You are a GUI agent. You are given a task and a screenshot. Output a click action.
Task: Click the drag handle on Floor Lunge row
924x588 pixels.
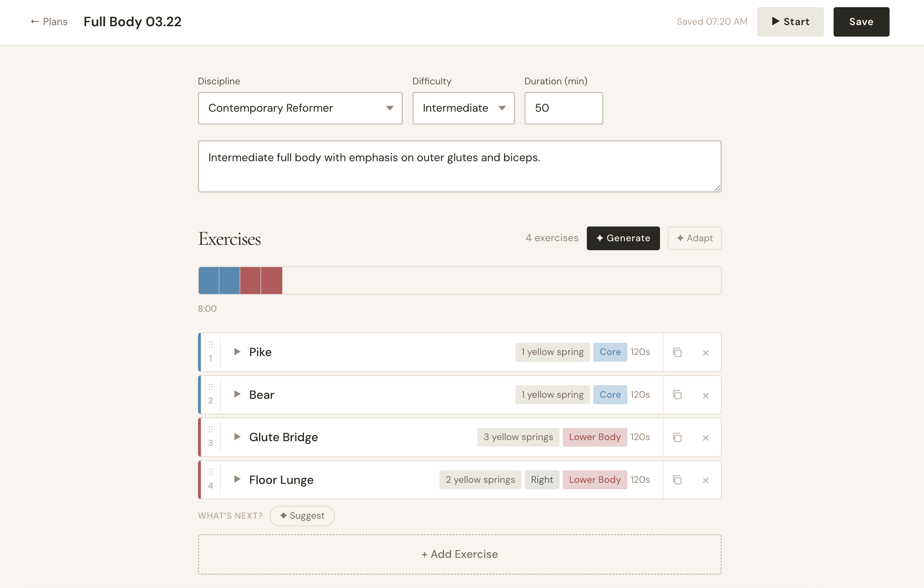[210, 472]
